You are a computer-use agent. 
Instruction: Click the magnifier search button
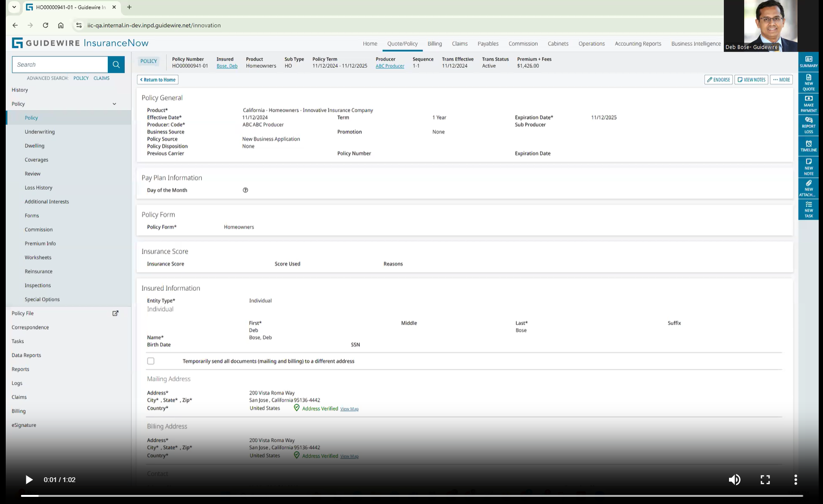[x=116, y=64]
